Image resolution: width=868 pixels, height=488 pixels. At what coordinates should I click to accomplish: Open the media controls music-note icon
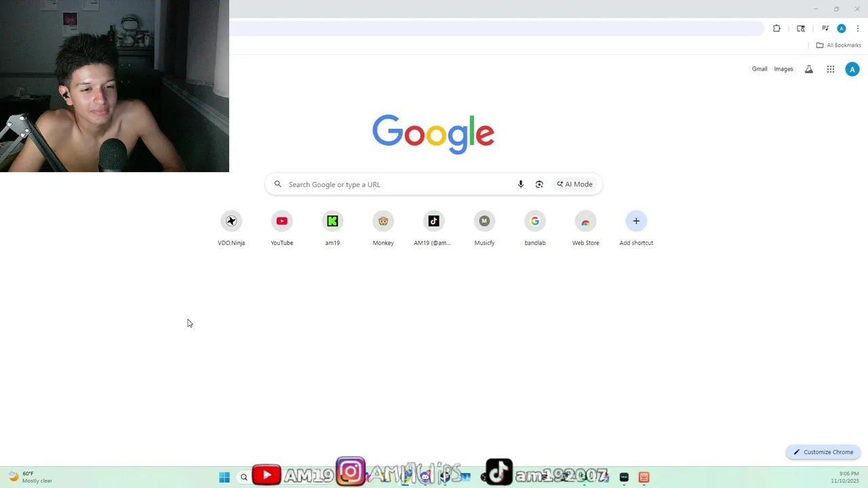(x=825, y=28)
